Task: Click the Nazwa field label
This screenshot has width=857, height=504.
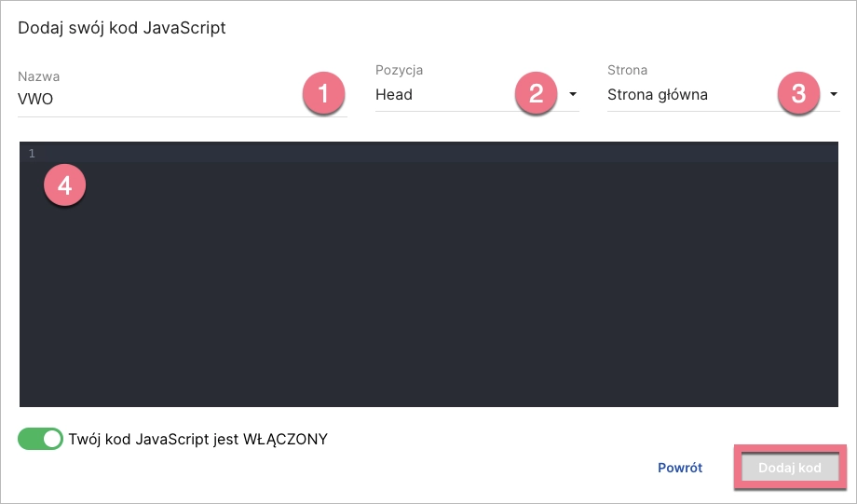Action: pos(38,75)
